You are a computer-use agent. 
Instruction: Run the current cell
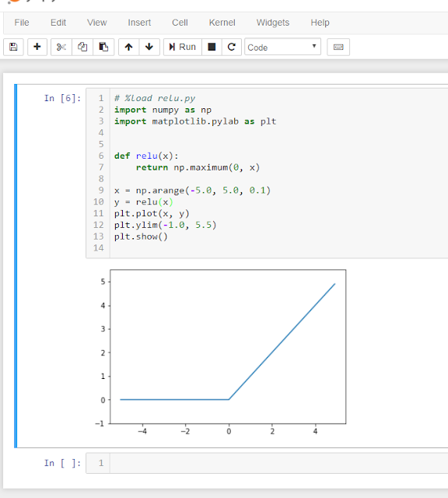click(x=183, y=47)
